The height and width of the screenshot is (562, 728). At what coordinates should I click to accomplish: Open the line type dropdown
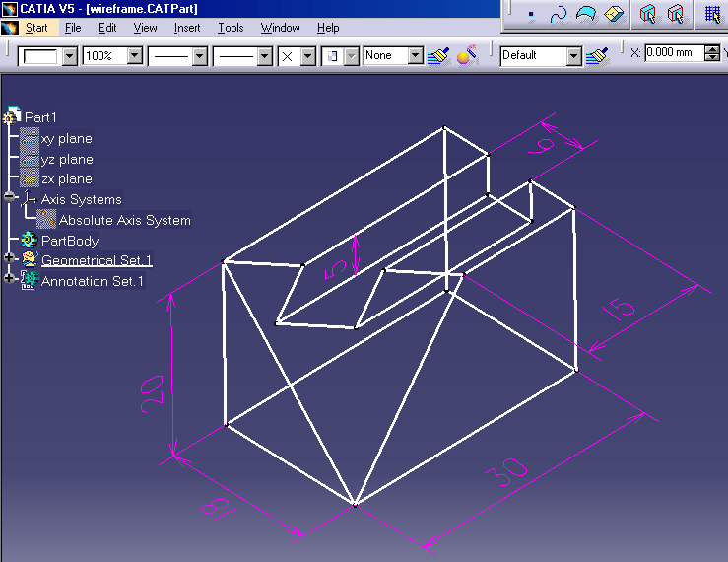[265, 57]
